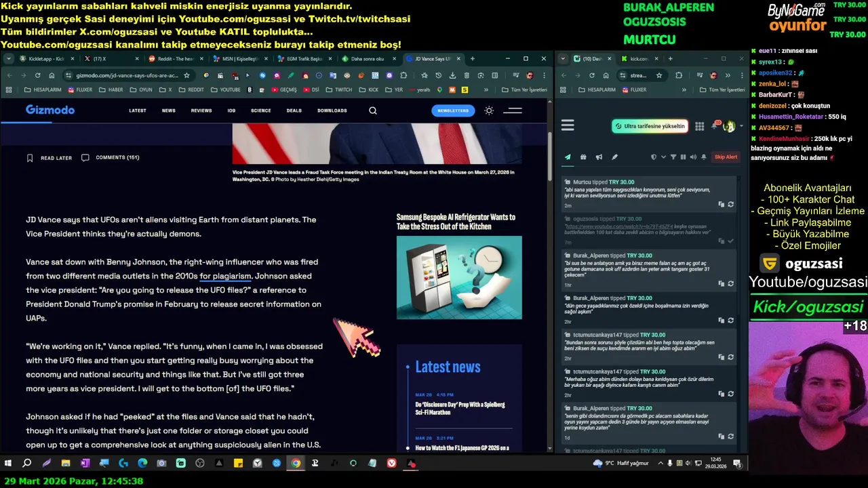The width and height of the screenshot is (868, 488).
Task: Click READ LATER bookmark
Action: [x=49, y=158]
